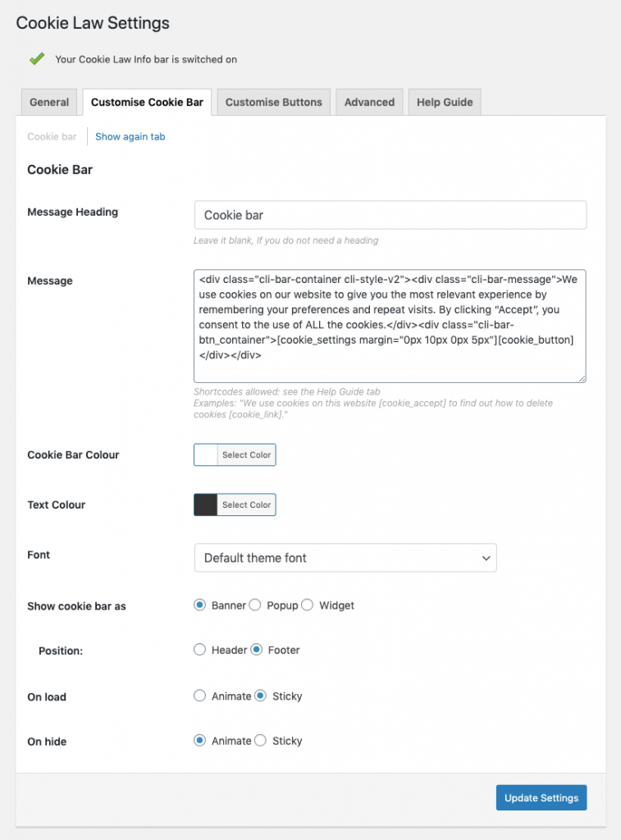Click into the Message Heading field
Screen dimensions: 621x840
(x=390, y=215)
